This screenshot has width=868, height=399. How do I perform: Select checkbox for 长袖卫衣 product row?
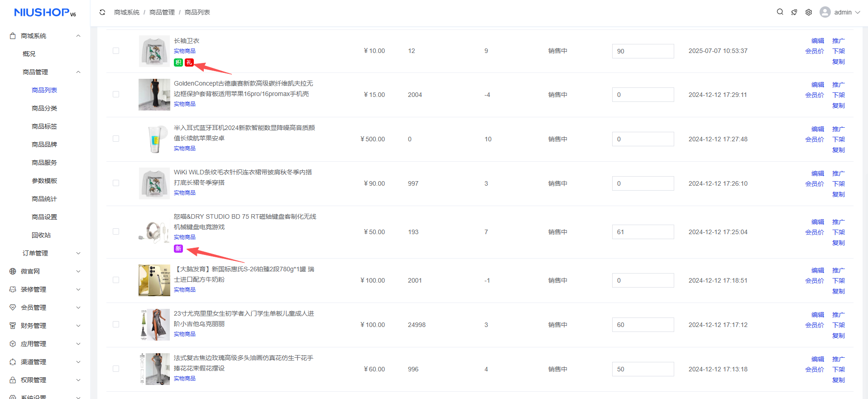coord(116,51)
